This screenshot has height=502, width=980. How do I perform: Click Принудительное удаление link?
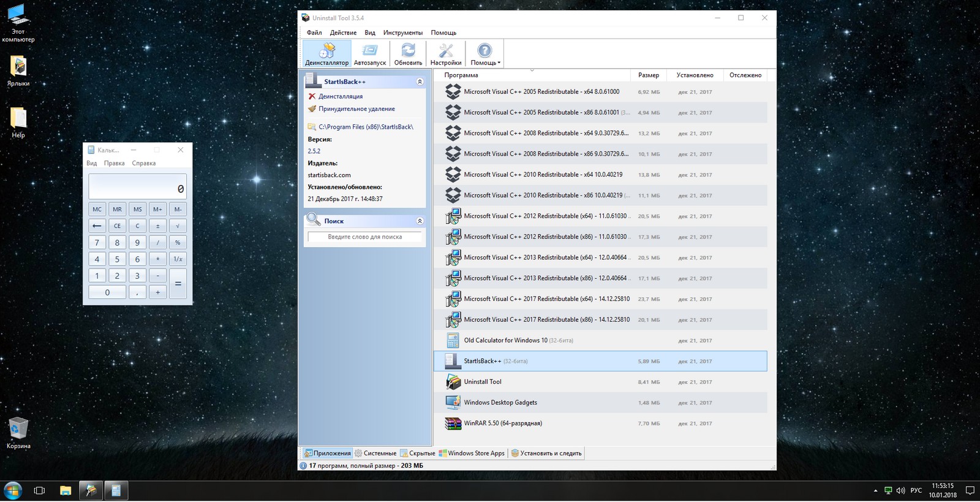(x=356, y=109)
